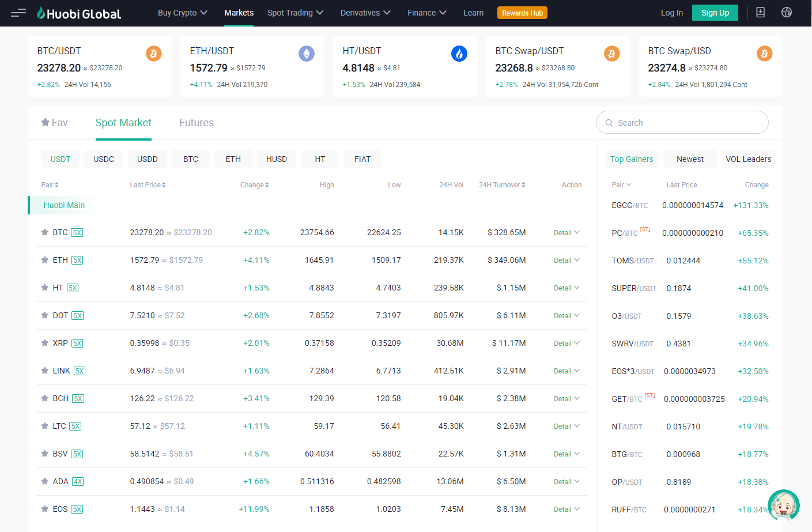This screenshot has height=532, width=812.
Task: Click the Ethereum icon on ETH/USDT card
Action: [x=307, y=54]
